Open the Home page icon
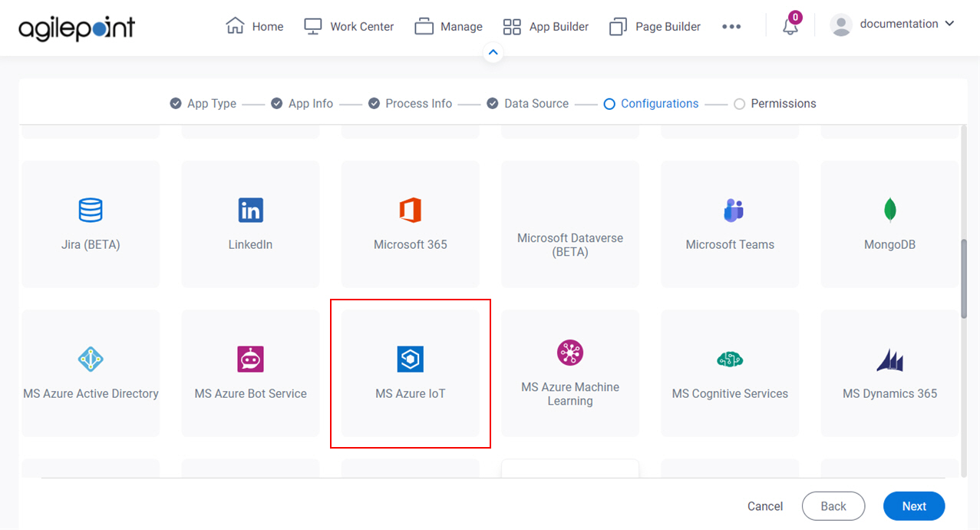The image size is (980, 530). point(235,26)
